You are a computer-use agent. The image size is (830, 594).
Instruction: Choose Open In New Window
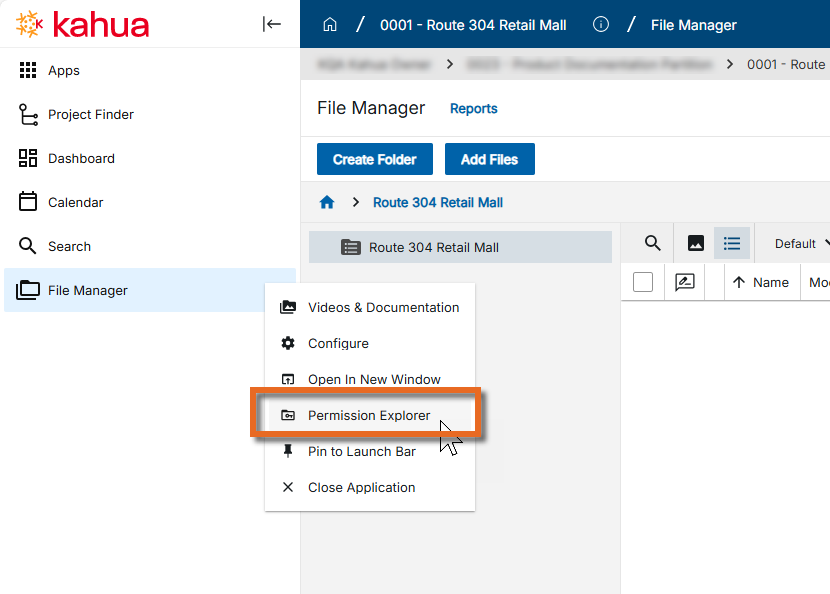[374, 379]
